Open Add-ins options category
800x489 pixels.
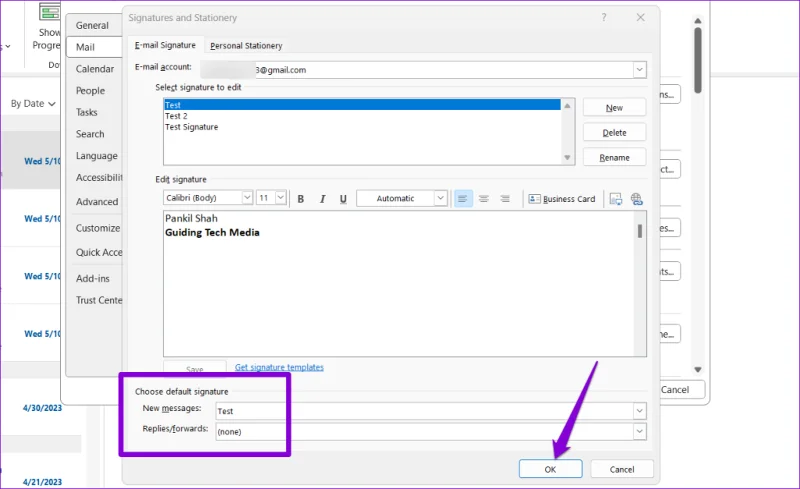pyautogui.click(x=93, y=279)
